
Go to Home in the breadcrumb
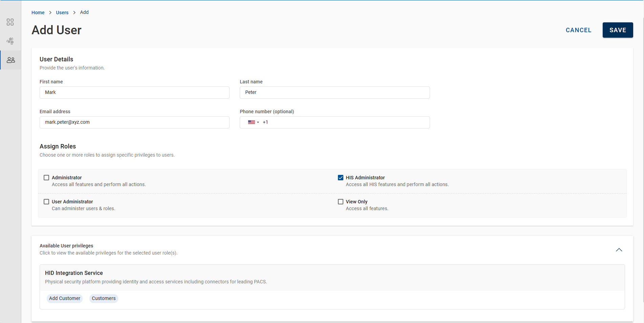pos(38,13)
